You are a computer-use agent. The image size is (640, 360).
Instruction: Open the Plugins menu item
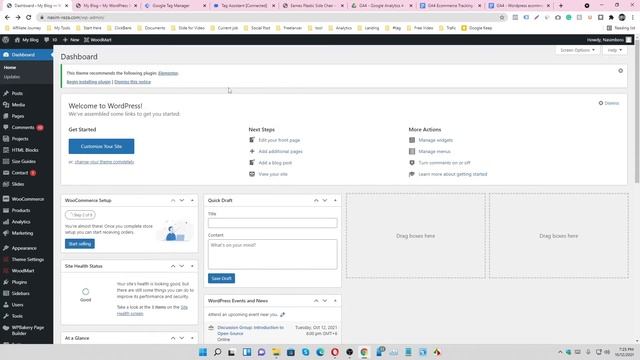coord(19,282)
